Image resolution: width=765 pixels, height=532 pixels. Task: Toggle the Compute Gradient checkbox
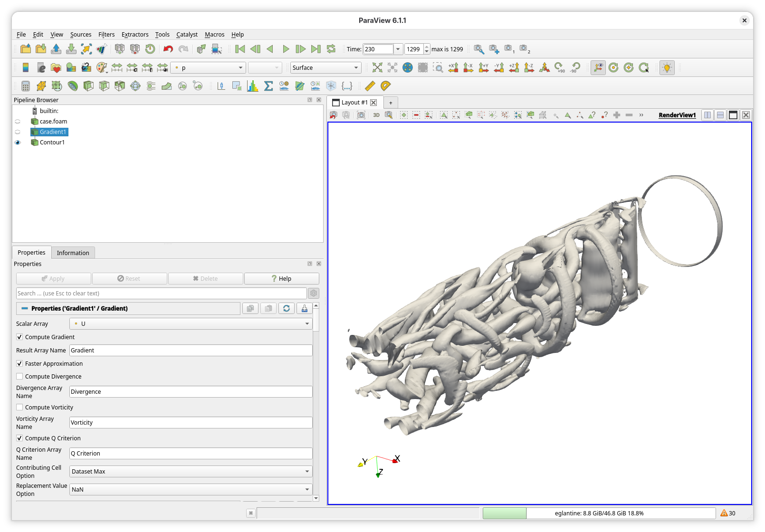point(19,337)
